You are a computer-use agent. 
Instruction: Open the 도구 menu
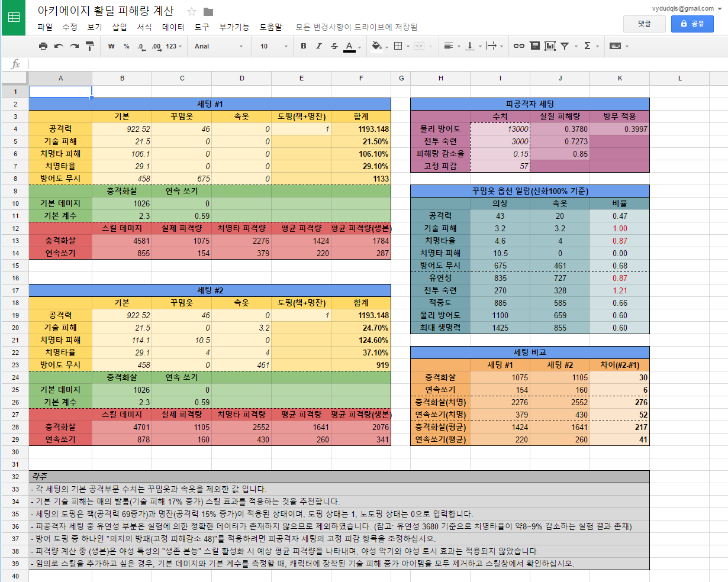(201, 27)
